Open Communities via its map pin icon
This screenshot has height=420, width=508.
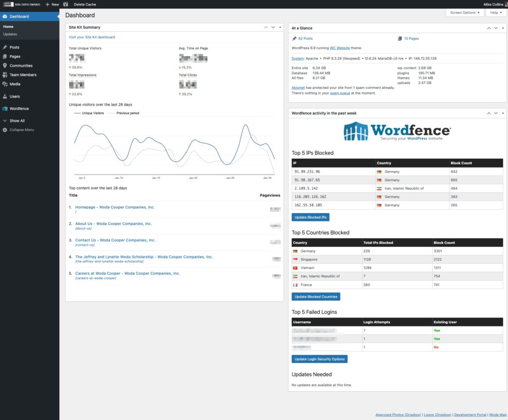point(5,65)
